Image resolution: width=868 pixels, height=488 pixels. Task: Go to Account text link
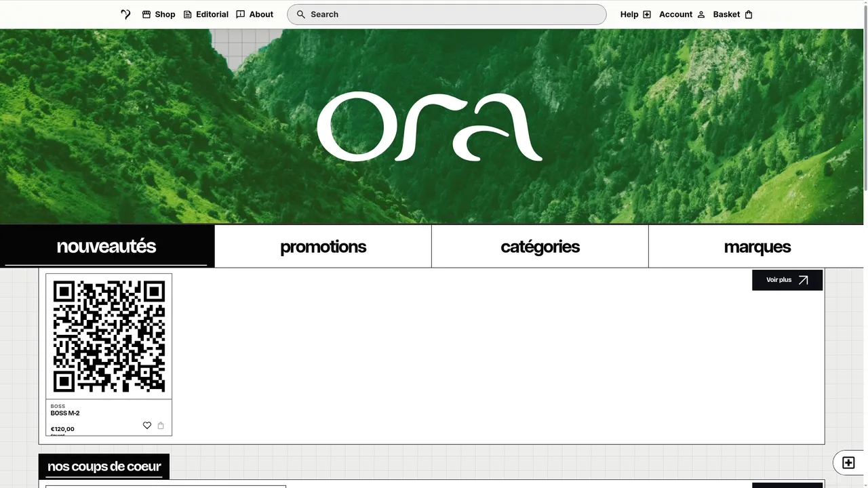pos(675,14)
